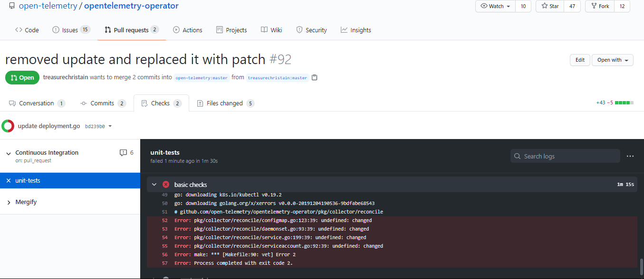
Task: Click the diffstat +43 −5 indicator
Action: click(x=615, y=102)
